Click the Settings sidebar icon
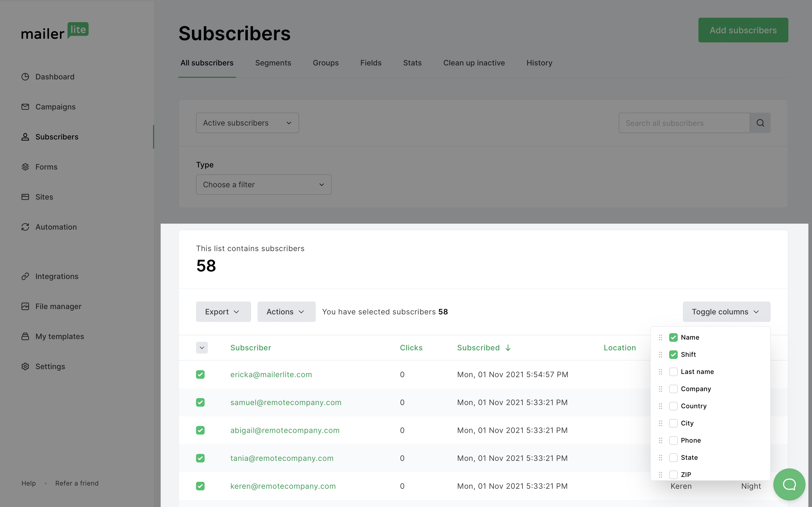This screenshot has width=812, height=507. pyautogui.click(x=26, y=366)
